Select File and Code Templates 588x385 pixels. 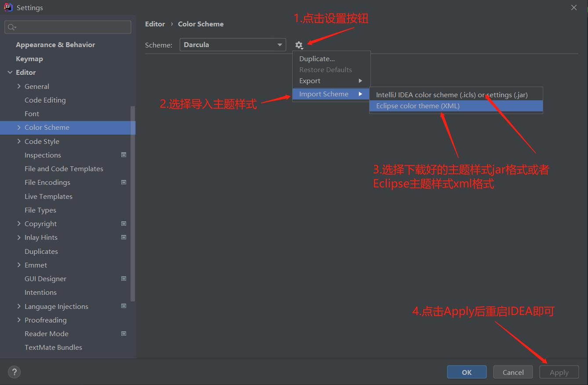pyautogui.click(x=64, y=169)
